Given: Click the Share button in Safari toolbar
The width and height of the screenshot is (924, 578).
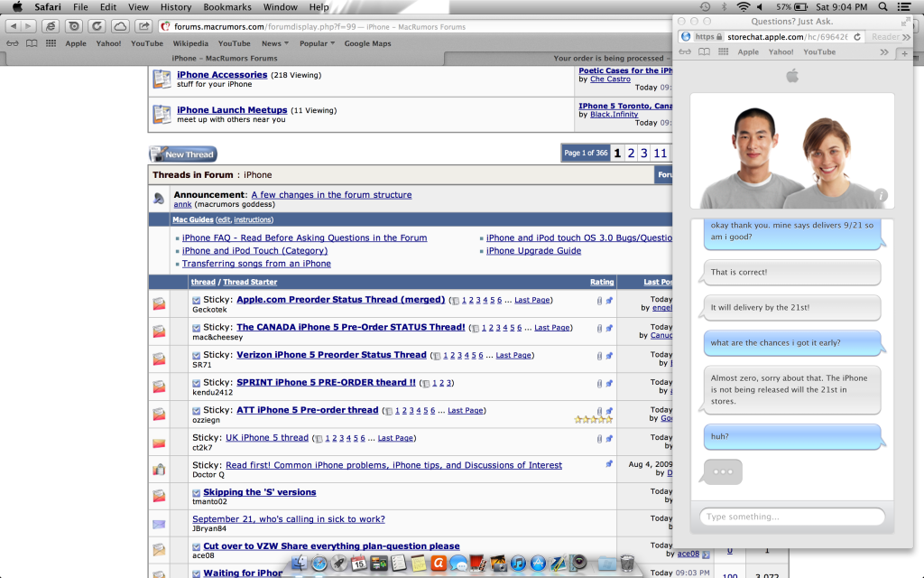Looking at the screenshot, I should coord(143,26).
